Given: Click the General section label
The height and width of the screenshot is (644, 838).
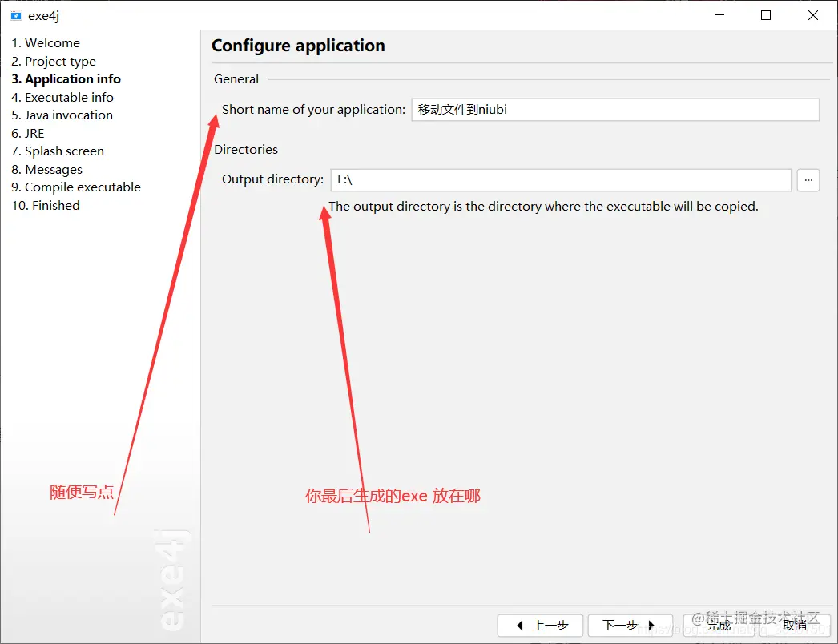Looking at the screenshot, I should point(236,79).
